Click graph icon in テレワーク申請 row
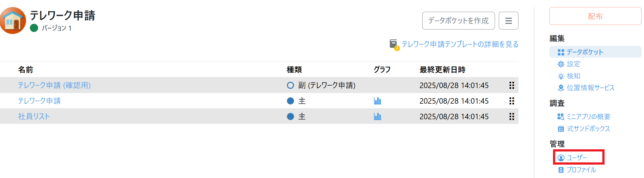The width and height of the screenshot is (644, 178). pos(377,101)
